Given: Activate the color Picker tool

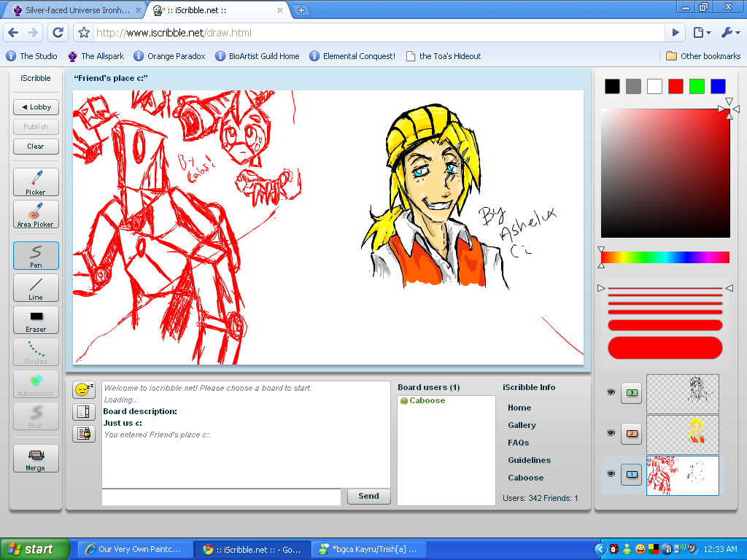Looking at the screenshot, I should click(36, 182).
